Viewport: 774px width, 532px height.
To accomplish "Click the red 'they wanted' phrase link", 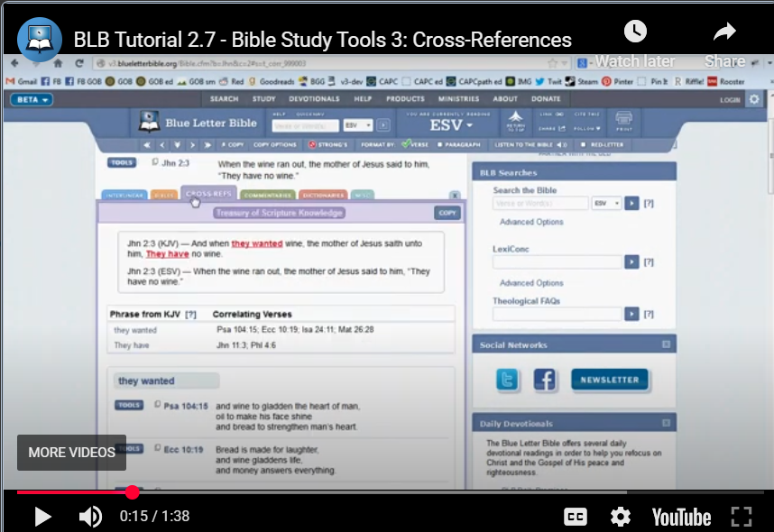I will tap(257, 243).
